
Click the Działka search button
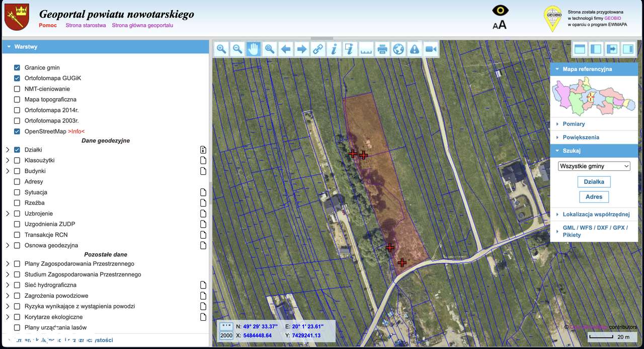(x=594, y=182)
